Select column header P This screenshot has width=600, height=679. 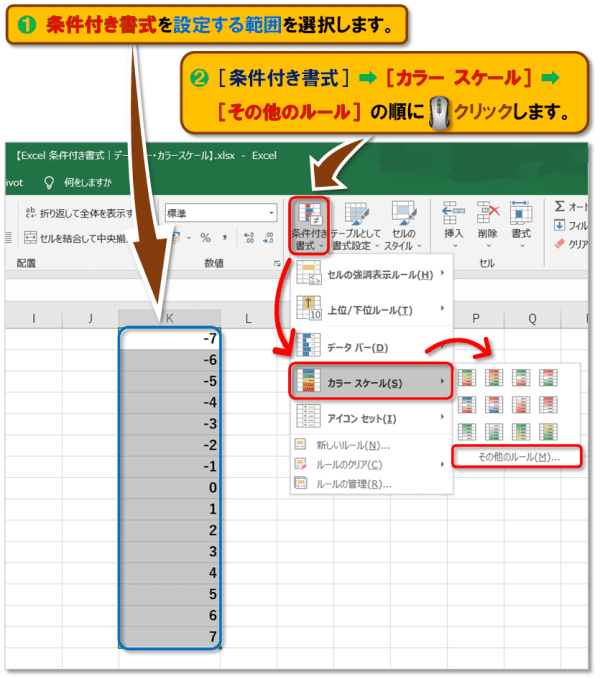pyautogui.click(x=476, y=319)
